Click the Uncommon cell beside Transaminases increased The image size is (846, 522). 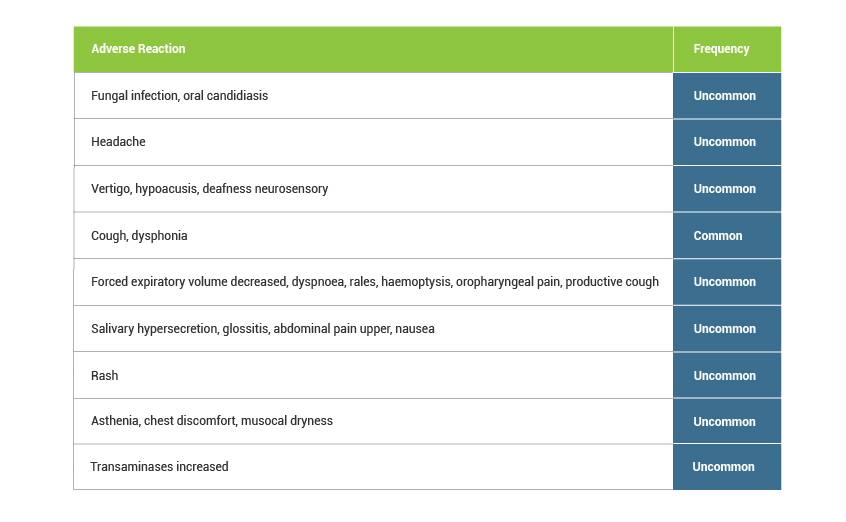727,467
